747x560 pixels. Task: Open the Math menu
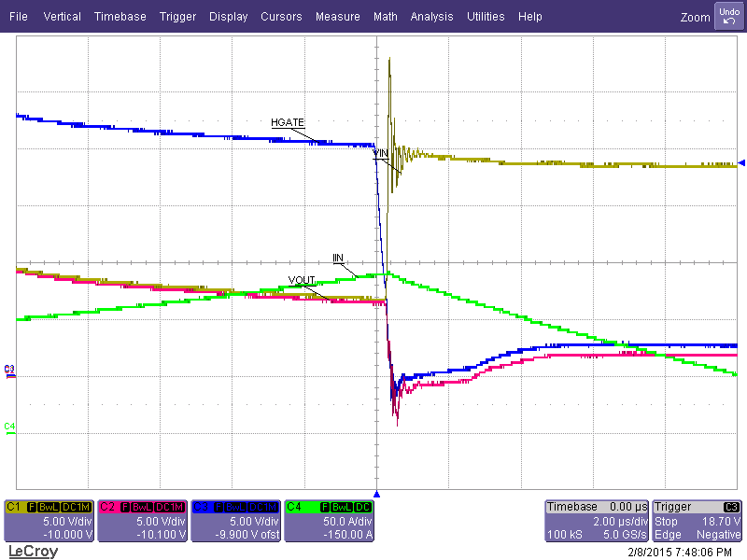[385, 17]
